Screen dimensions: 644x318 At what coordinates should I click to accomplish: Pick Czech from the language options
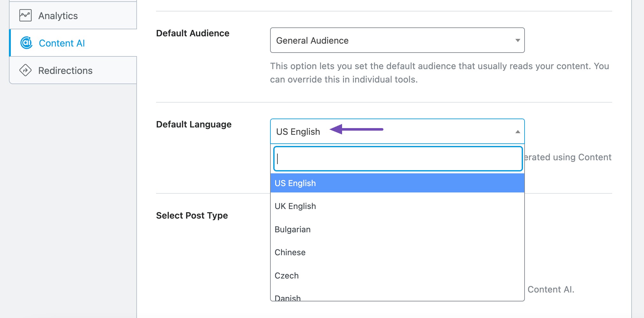tap(286, 275)
